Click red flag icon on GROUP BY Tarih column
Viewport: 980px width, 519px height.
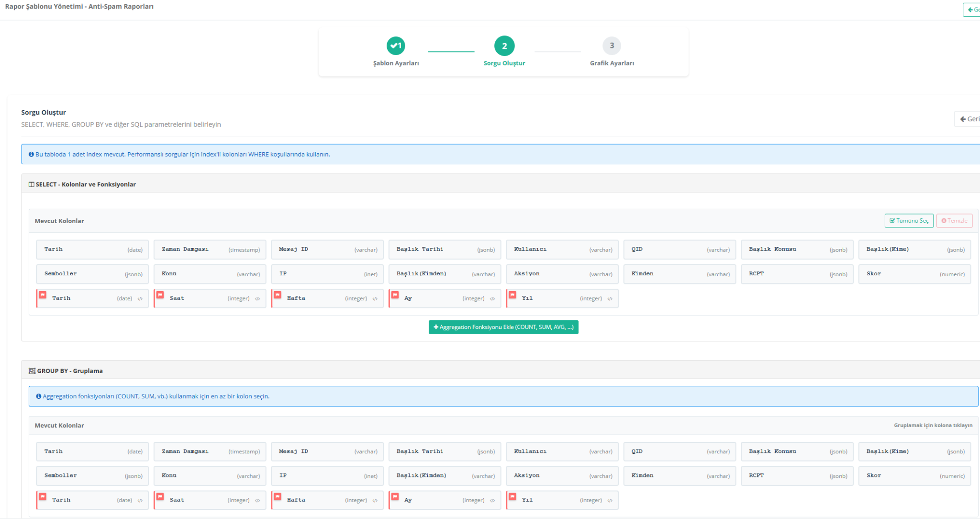(43, 497)
